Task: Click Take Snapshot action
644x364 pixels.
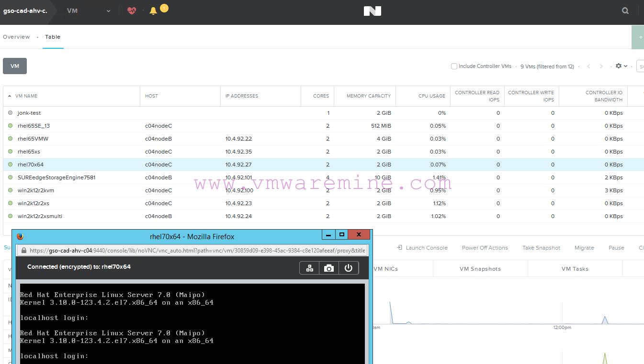Action: tap(541, 248)
